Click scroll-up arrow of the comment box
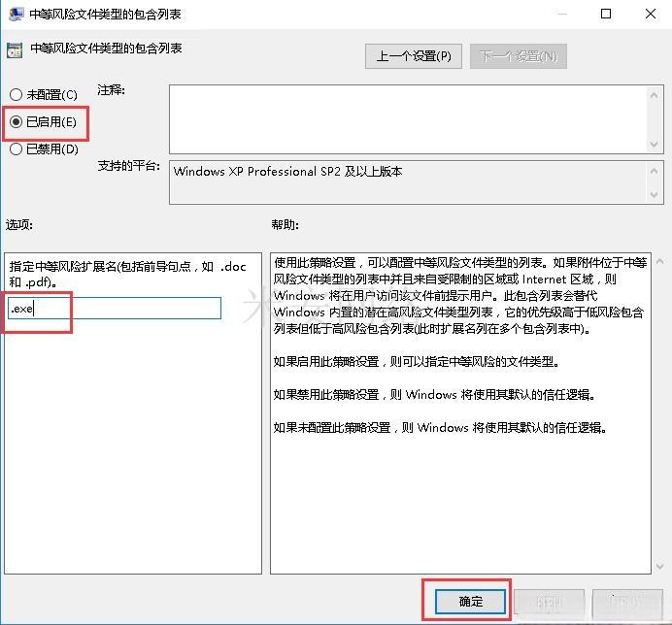This screenshot has height=625, width=672. tap(654, 95)
